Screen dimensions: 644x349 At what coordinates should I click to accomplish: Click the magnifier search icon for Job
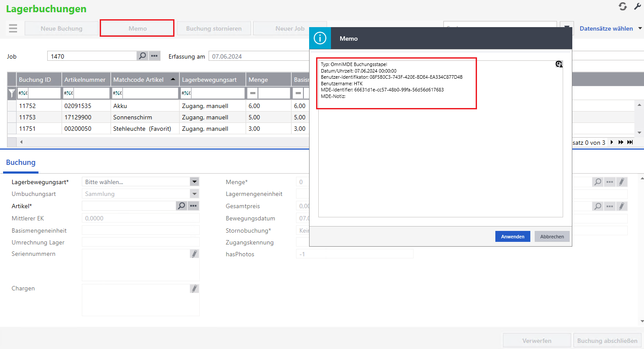[142, 56]
